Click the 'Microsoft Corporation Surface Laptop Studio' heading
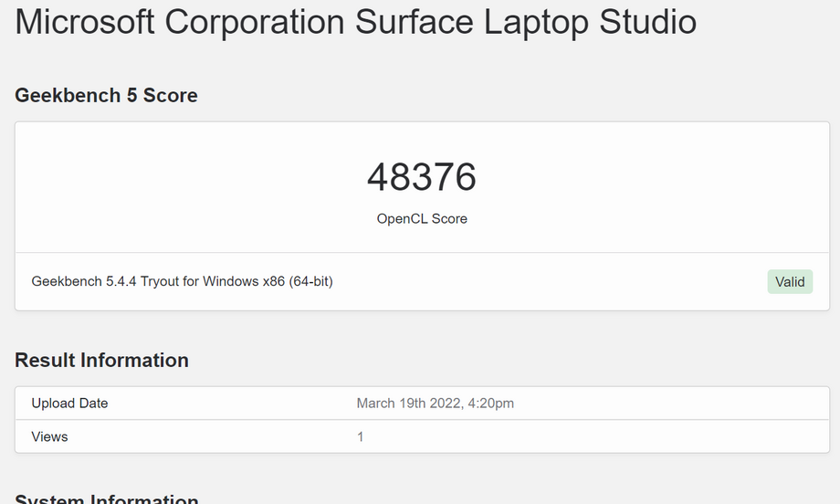Image resolution: width=840 pixels, height=504 pixels. pyautogui.click(x=356, y=23)
